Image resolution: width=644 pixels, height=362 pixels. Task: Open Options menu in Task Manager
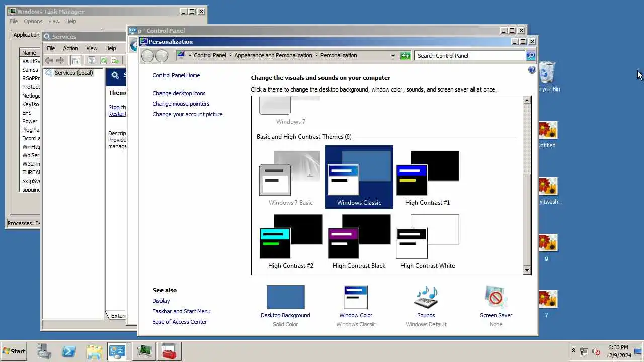(33, 21)
